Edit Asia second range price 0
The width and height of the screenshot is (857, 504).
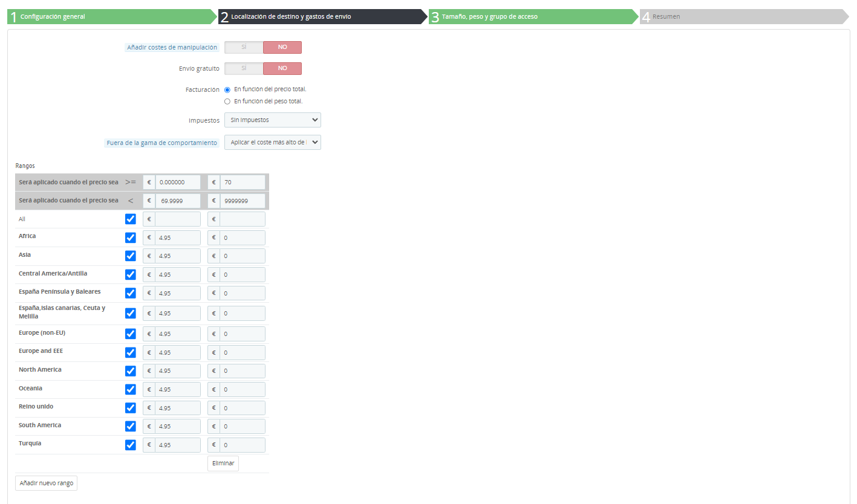coord(243,256)
